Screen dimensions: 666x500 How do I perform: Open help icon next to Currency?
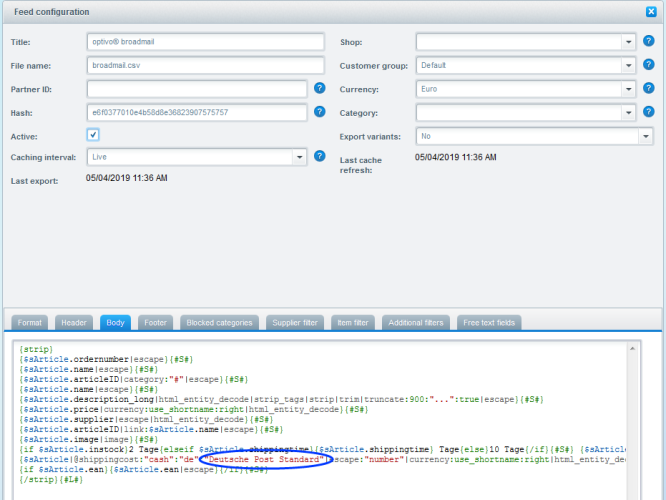648,88
